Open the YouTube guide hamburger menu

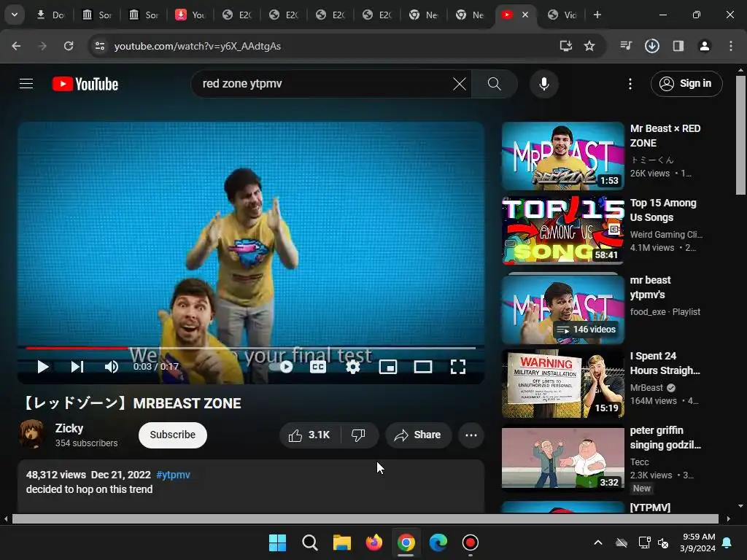[26, 84]
